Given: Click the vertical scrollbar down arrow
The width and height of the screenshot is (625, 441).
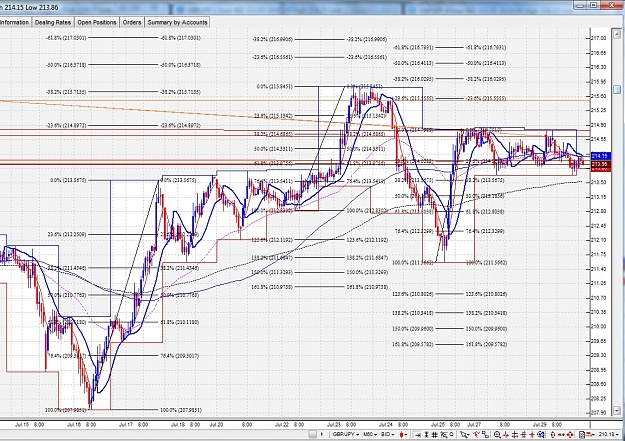Looking at the screenshot, I should click(x=617, y=410).
